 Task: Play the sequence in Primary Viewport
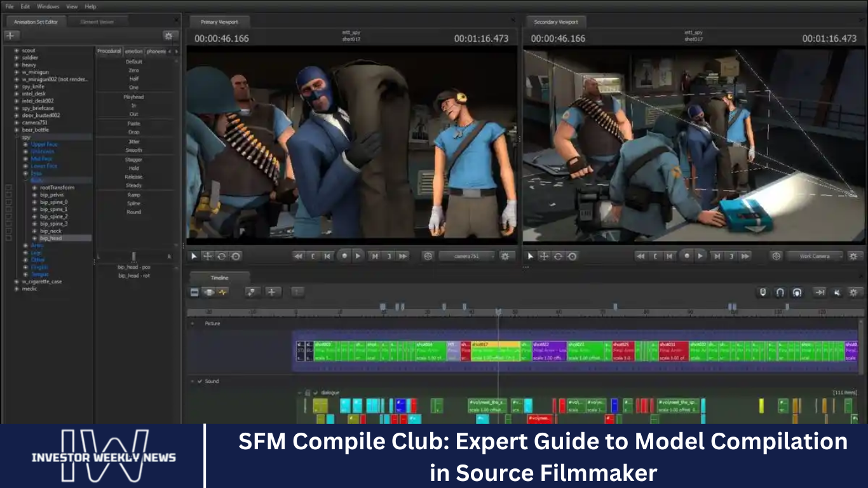click(358, 256)
